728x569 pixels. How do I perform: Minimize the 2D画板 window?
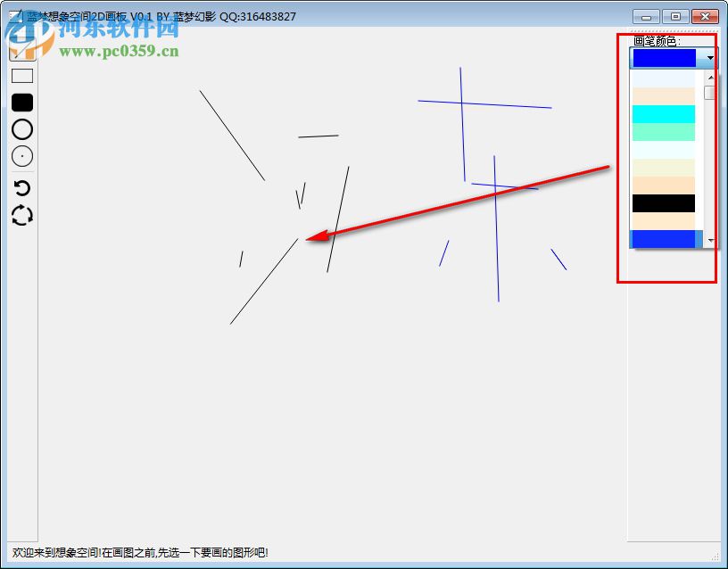(x=644, y=15)
